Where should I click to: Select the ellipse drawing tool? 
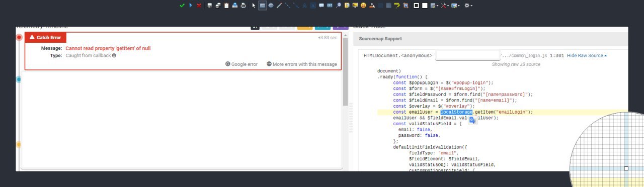pyautogui.click(x=271, y=6)
